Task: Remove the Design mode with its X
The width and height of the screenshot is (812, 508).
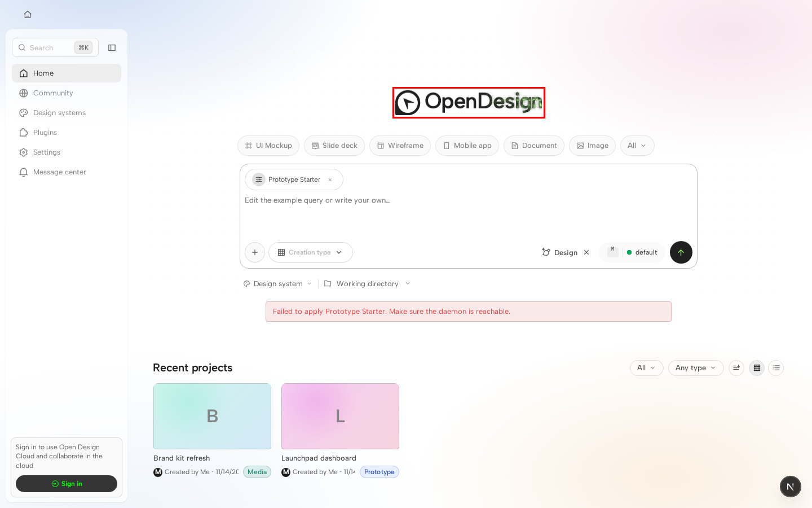Action: click(586, 252)
